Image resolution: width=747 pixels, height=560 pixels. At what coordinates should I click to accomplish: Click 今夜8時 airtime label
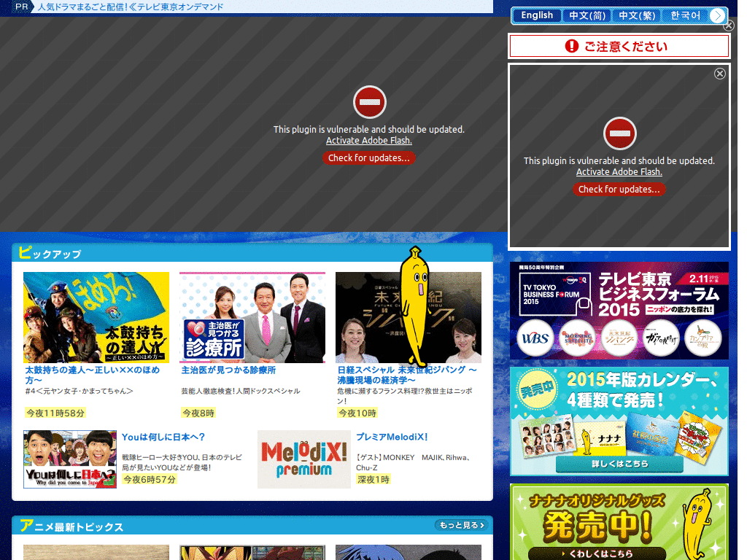[x=198, y=413]
